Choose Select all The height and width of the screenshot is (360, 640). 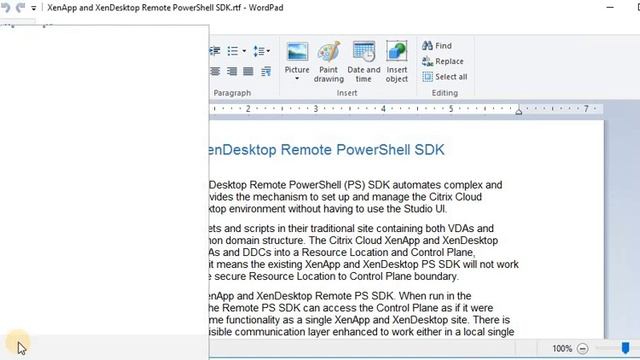click(x=445, y=77)
